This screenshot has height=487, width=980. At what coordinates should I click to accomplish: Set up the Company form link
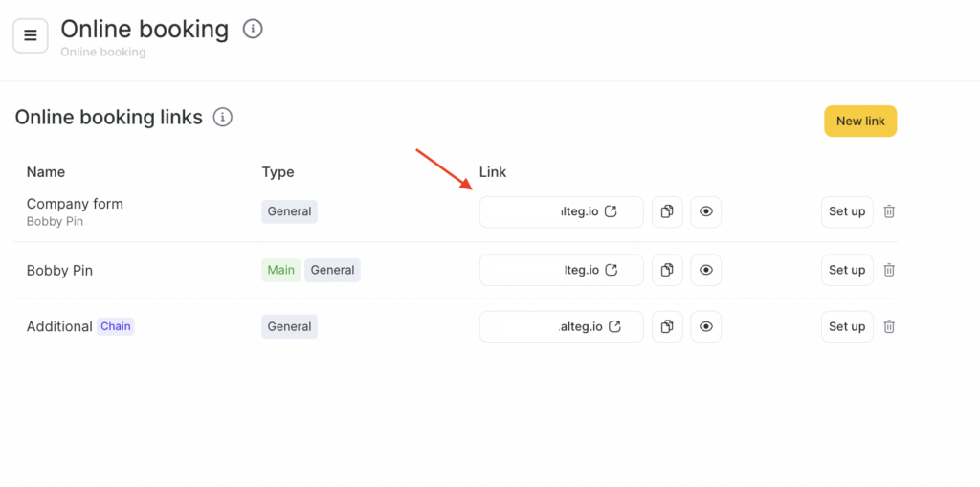click(847, 211)
